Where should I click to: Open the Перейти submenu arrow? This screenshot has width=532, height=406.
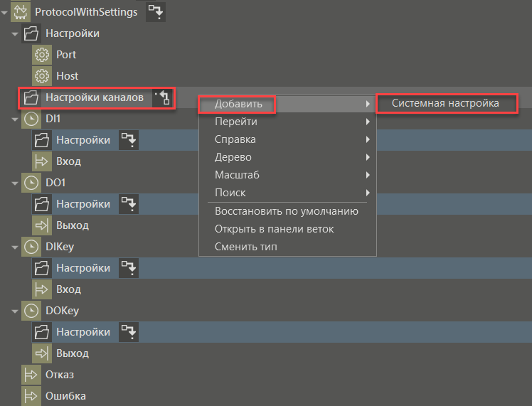pos(368,122)
